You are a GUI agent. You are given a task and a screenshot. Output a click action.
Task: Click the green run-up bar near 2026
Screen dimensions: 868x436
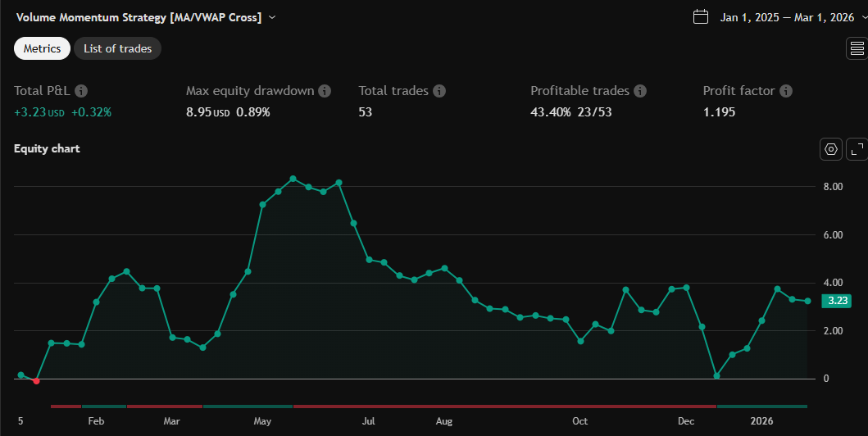point(761,406)
